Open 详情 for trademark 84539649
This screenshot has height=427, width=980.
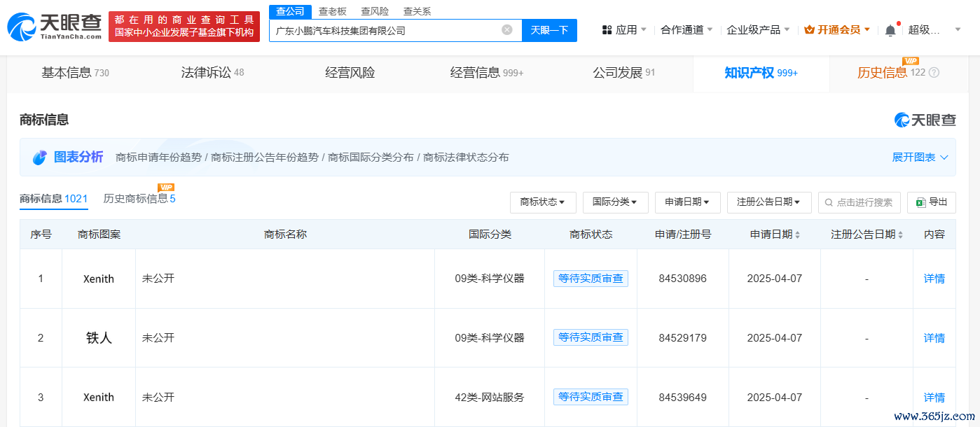point(934,398)
